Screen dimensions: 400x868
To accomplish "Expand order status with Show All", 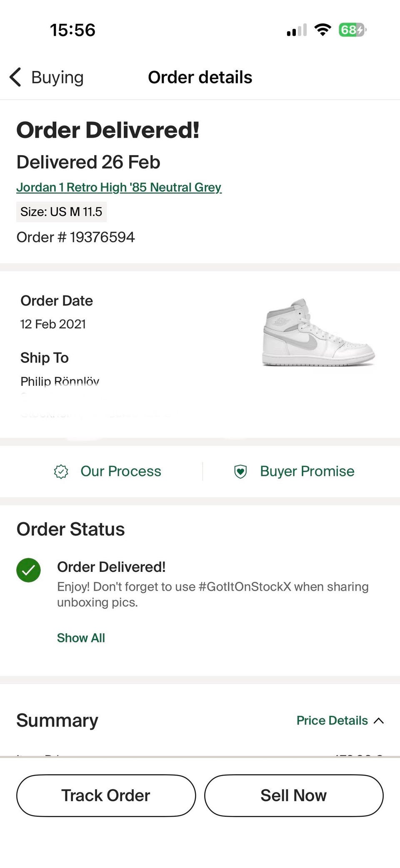I will [x=81, y=638].
